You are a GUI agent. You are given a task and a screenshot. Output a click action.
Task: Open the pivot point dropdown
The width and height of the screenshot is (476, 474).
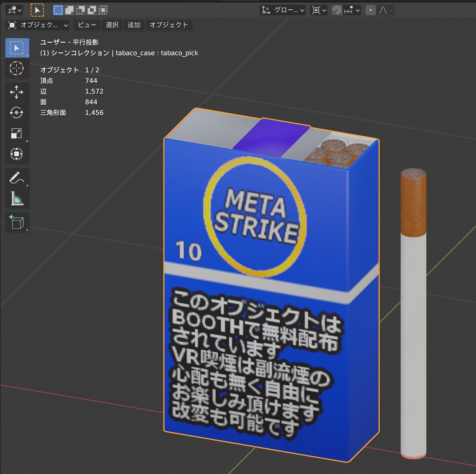click(318, 10)
